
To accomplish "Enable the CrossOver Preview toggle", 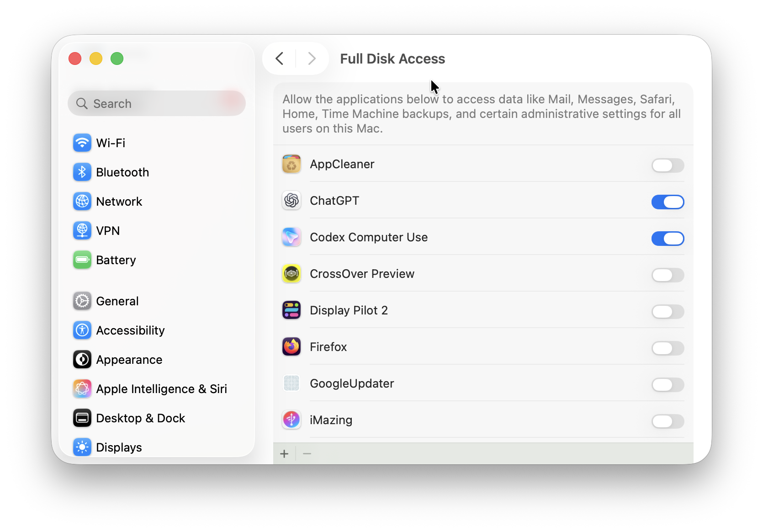I will click(x=668, y=275).
